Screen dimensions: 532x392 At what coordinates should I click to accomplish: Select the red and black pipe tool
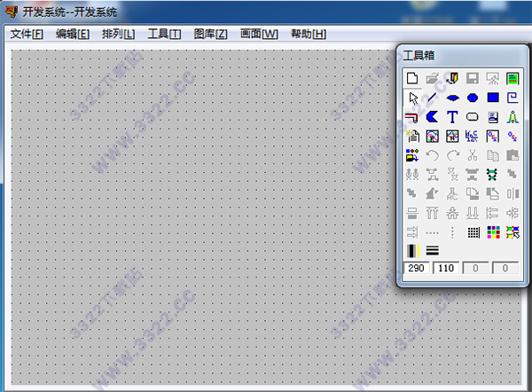tap(412, 117)
